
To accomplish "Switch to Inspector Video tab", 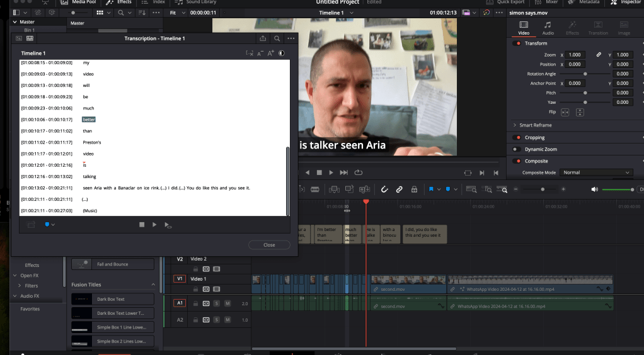I will (524, 28).
